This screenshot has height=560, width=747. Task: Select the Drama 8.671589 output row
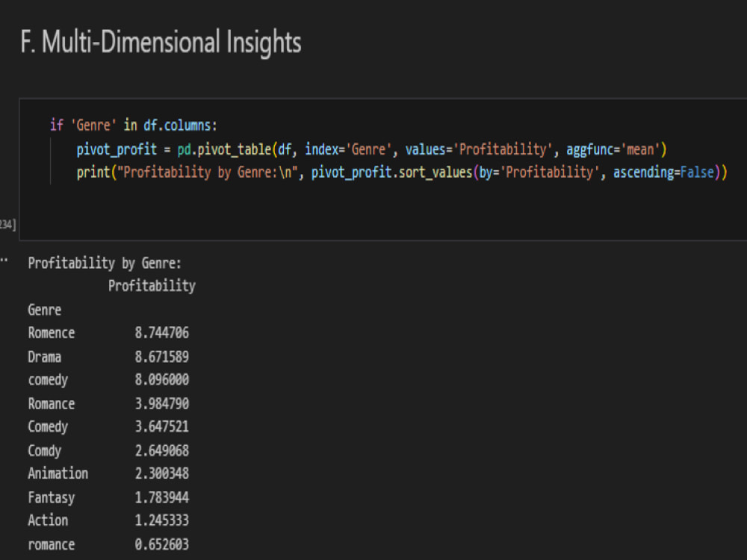(x=108, y=357)
